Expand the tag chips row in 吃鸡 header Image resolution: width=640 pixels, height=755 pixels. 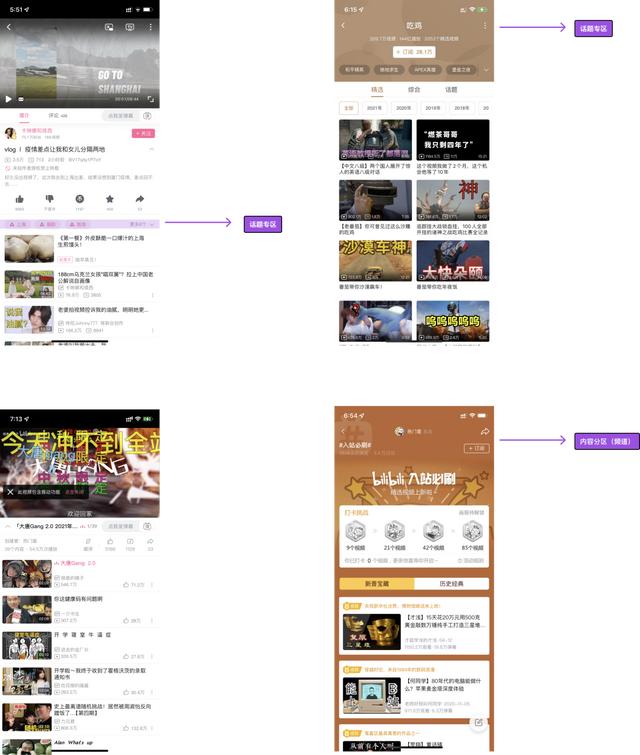point(486,70)
